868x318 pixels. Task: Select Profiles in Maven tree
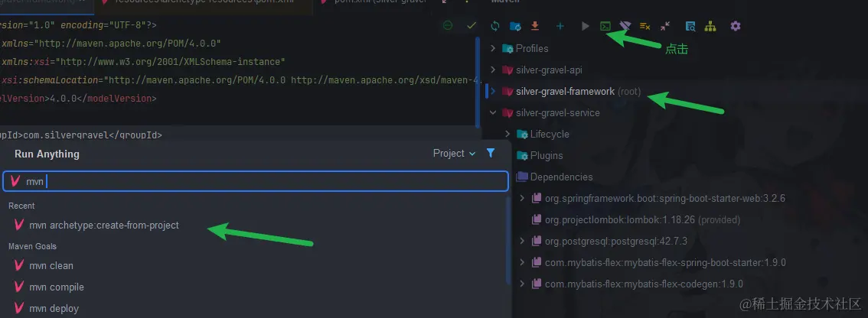532,49
